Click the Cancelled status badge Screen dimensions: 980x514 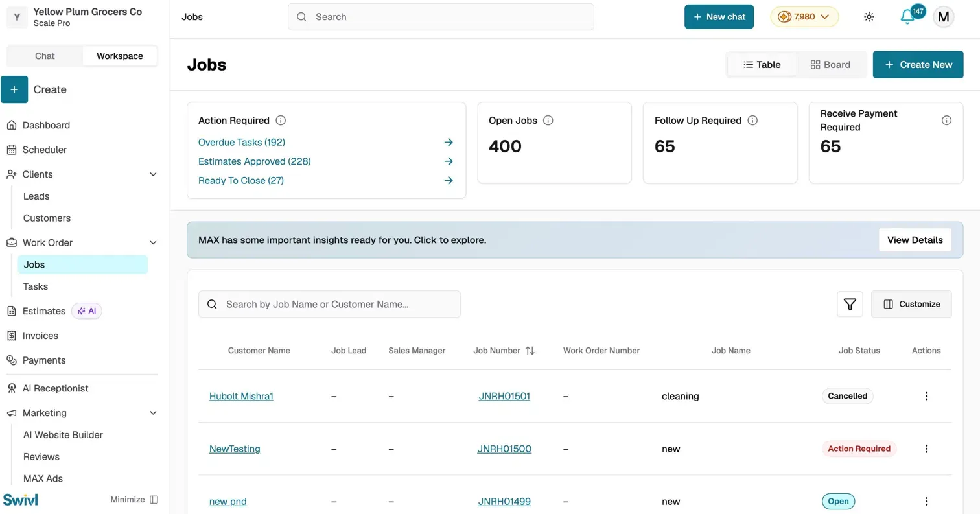click(847, 396)
